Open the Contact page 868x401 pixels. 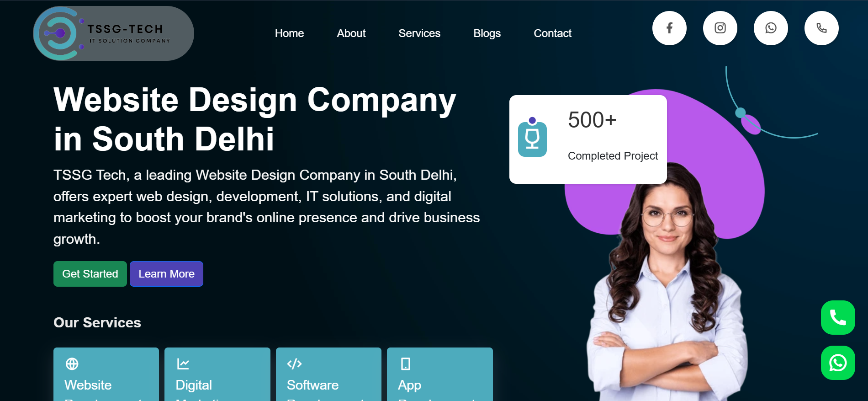pyautogui.click(x=552, y=33)
